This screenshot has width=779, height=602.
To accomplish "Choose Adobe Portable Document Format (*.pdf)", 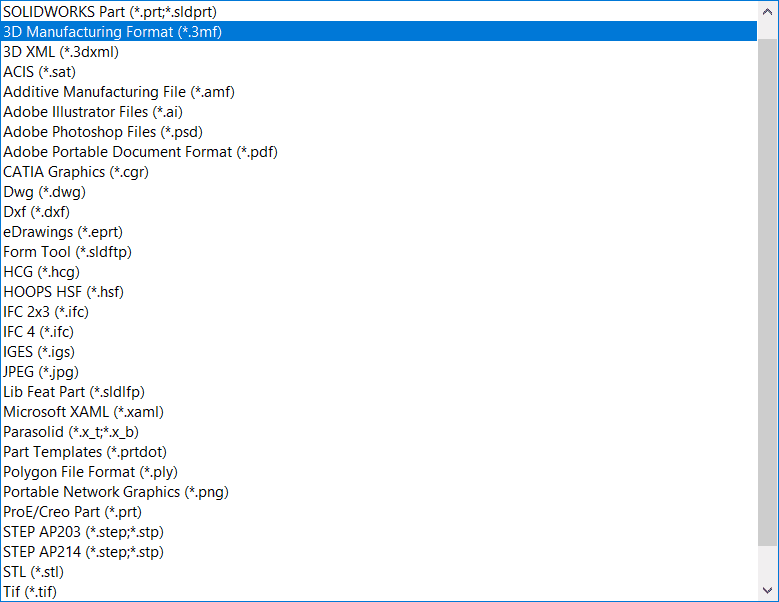I will 379,151.
